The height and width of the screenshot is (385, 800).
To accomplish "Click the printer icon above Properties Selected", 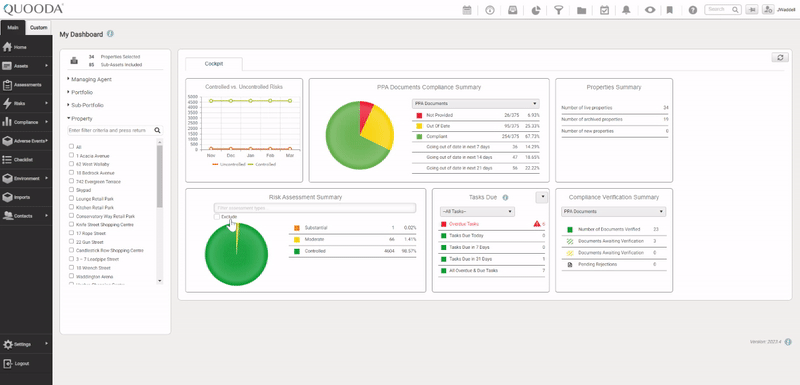I will click(x=74, y=61).
